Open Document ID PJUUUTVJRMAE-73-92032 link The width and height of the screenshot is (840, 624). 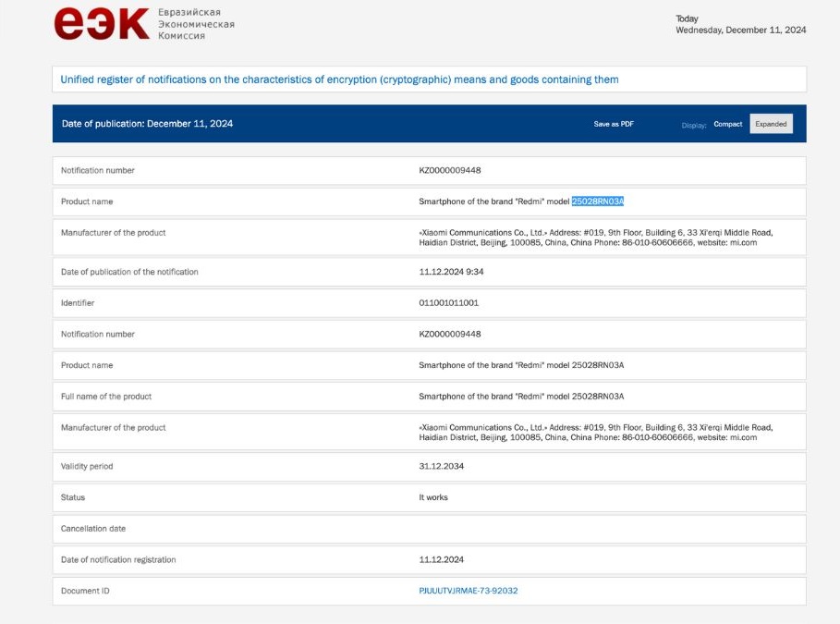click(469, 591)
